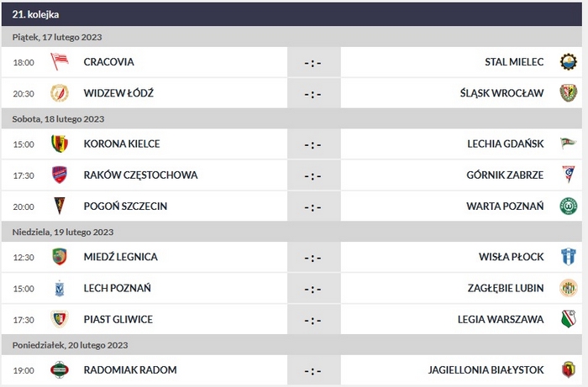Image resolution: width=588 pixels, height=387 pixels.
Task: Click the Lechia Gdańsk team name
Action: click(506, 144)
